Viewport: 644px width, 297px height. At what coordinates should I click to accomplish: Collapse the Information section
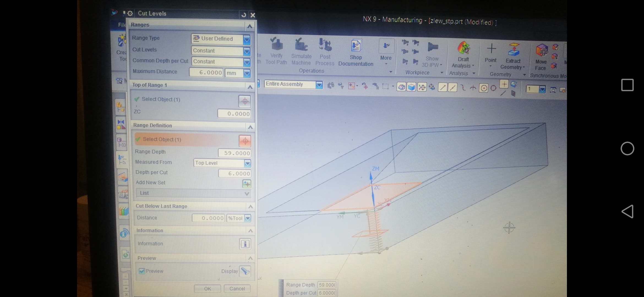point(250,231)
